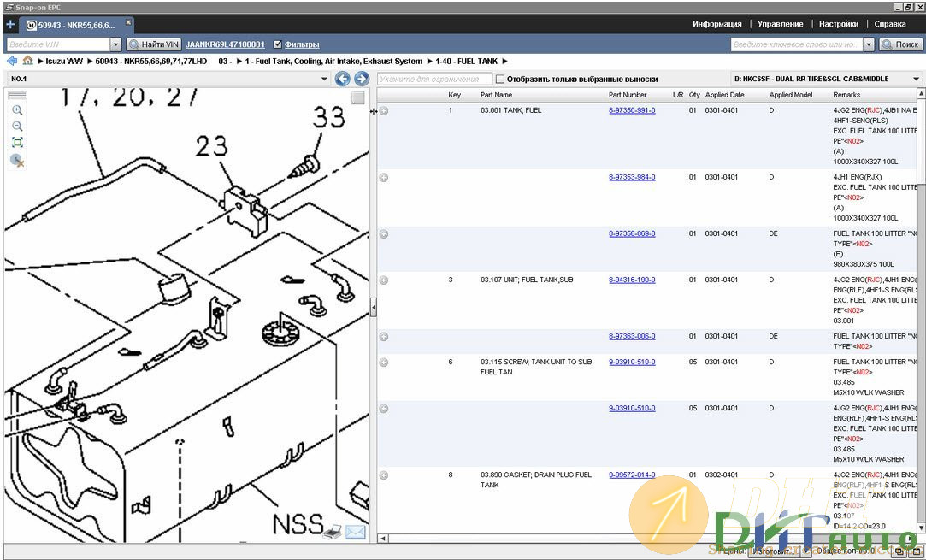The image size is (926, 560).
Task: Open part number 8-97353-984-0
Action: click(x=632, y=177)
